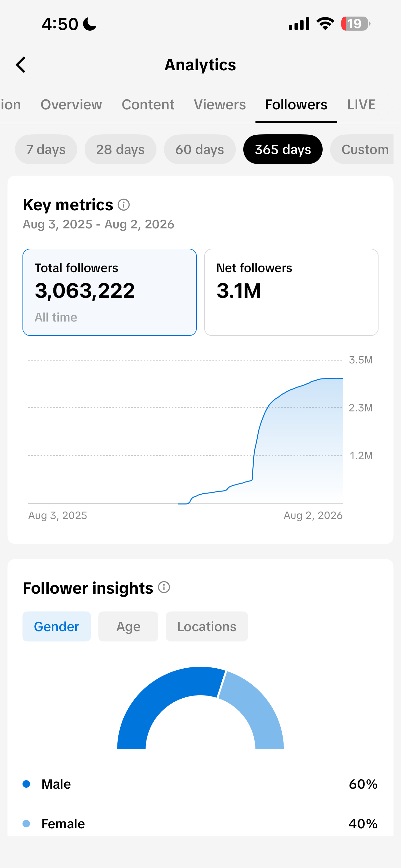Show Age follower insights
This screenshot has height=868, width=401.
tap(128, 626)
